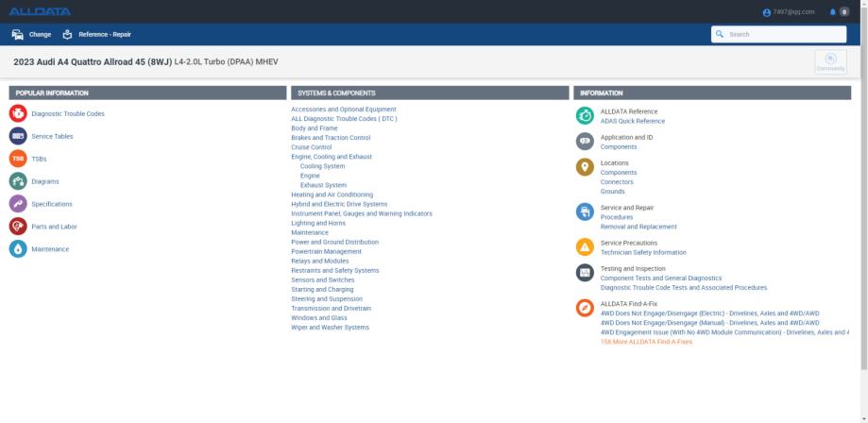This screenshot has height=423, width=868.
Task: Open Relays and Modules
Action: 320,261
